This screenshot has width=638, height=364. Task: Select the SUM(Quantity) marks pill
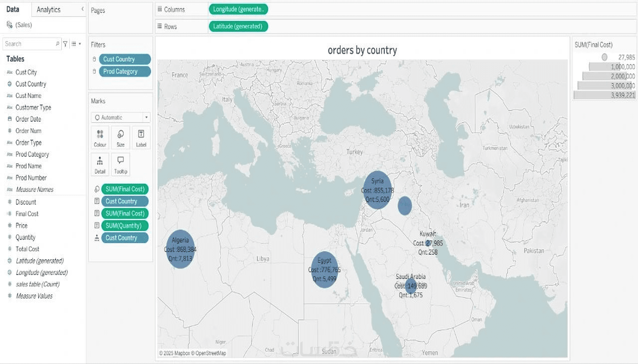point(125,226)
